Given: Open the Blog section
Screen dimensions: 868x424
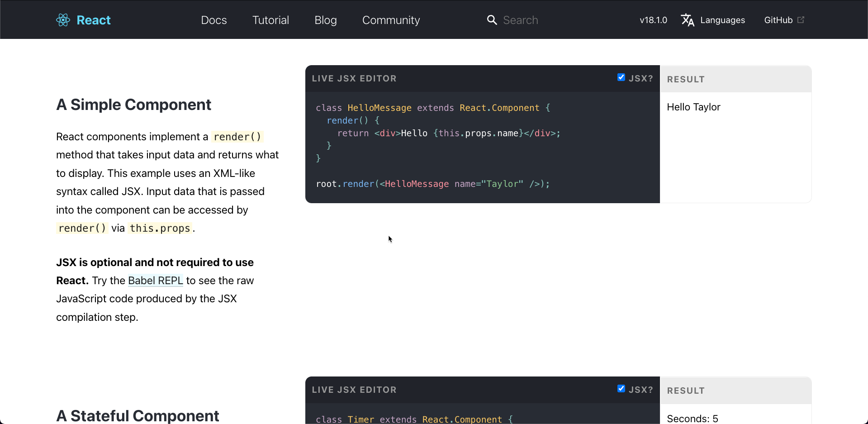Looking at the screenshot, I should point(326,20).
